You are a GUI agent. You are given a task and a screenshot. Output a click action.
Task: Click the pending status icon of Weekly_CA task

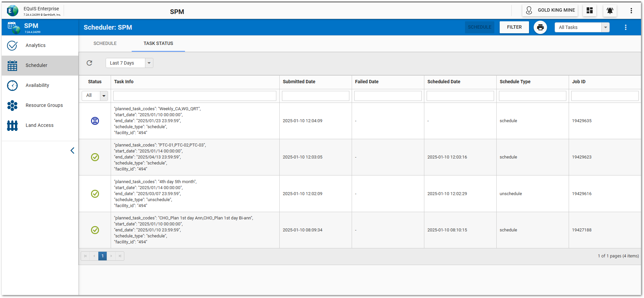(95, 121)
